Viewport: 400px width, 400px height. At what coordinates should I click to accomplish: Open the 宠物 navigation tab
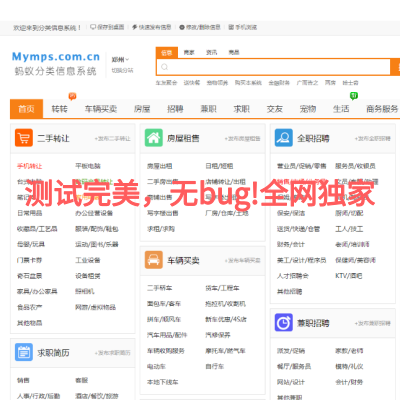[x=308, y=109]
